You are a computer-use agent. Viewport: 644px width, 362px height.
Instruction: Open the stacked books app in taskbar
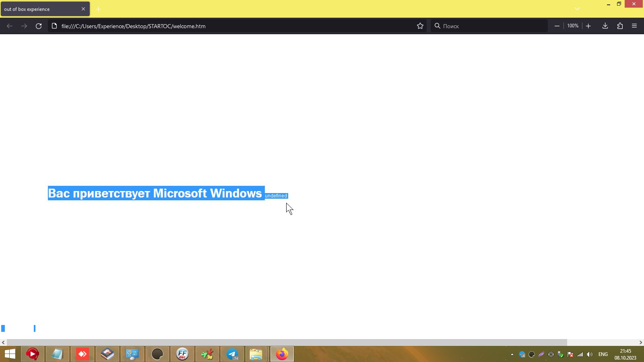click(107, 354)
